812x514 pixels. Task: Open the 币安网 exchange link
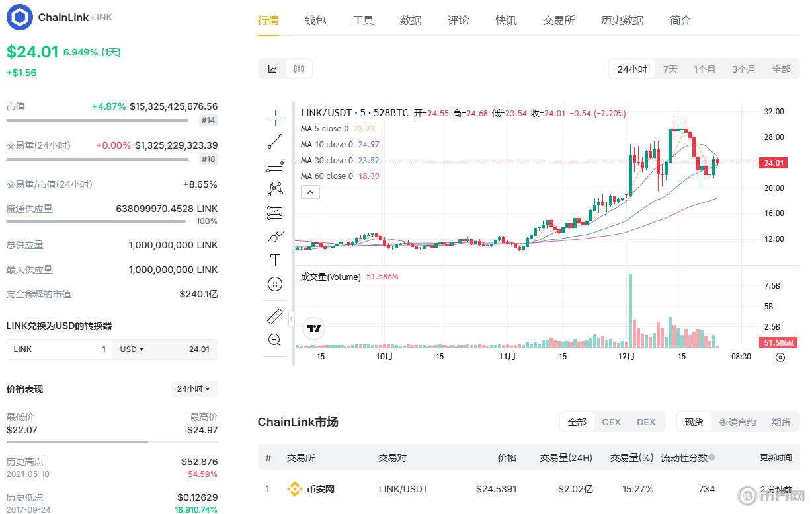click(x=321, y=490)
